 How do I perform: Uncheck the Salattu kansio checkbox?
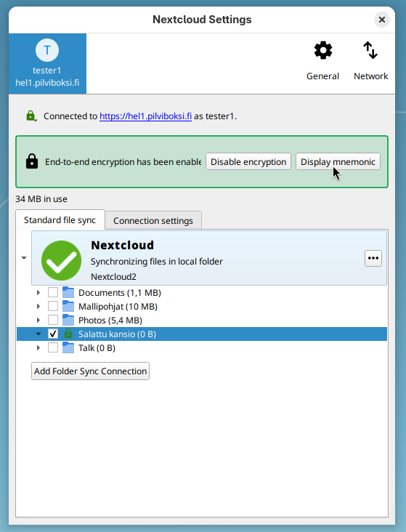pos(53,334)
